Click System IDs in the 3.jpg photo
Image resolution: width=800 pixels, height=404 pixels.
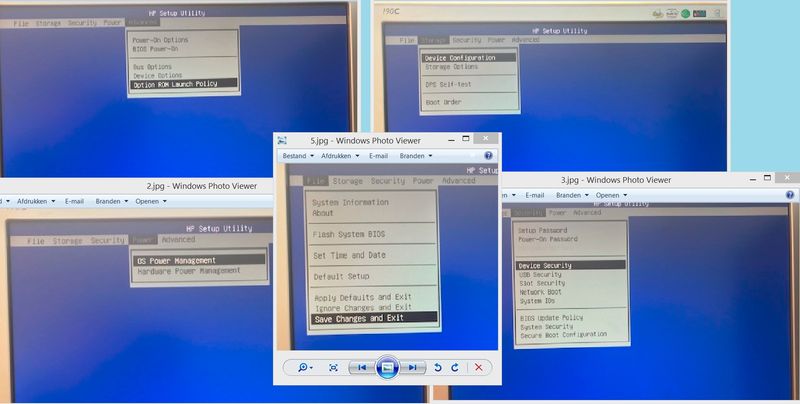(538, 301)
